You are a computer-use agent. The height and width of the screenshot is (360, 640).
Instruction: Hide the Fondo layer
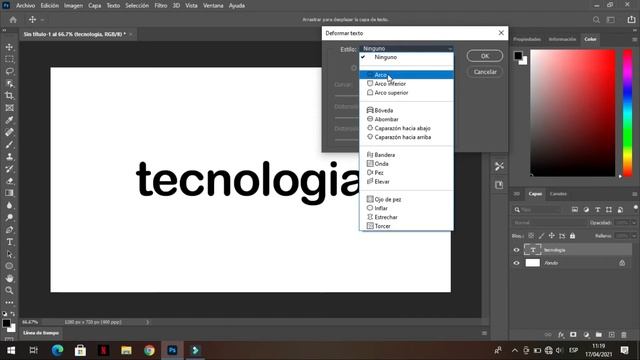(x=516, y=263)
